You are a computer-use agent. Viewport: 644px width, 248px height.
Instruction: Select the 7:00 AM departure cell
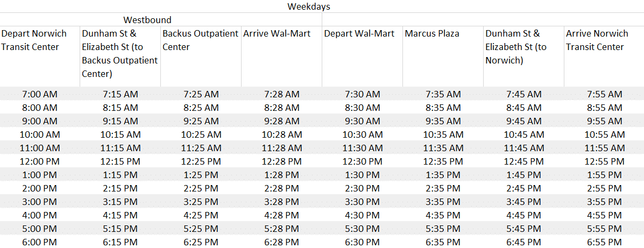coord(40,94)
